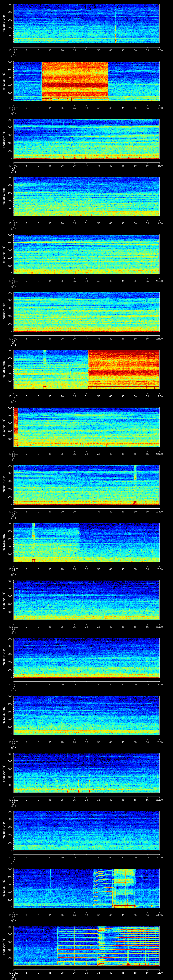Click the 13:23:00 start time label
Image resolution: width=173 pixels, height=980 pixels.
13,512
